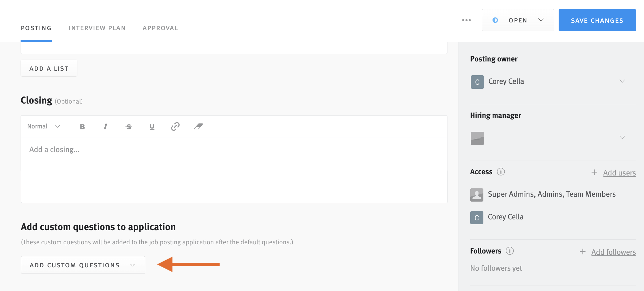Screen dimensions: 644x291
Task: Apply underline formatting in the editor
Action: point(152,126)
